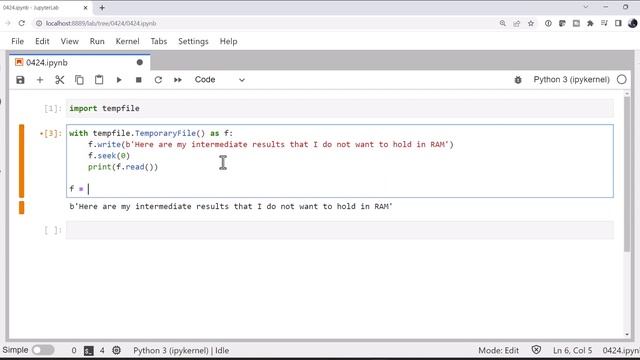Toggle Simple interface mode switch

(43, 350)
